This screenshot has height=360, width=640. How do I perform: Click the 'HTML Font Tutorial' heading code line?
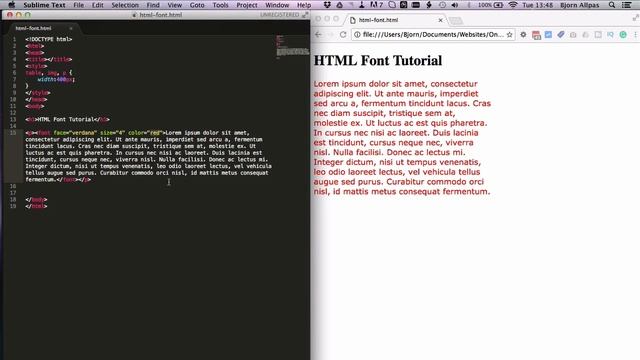pos(67,120)
